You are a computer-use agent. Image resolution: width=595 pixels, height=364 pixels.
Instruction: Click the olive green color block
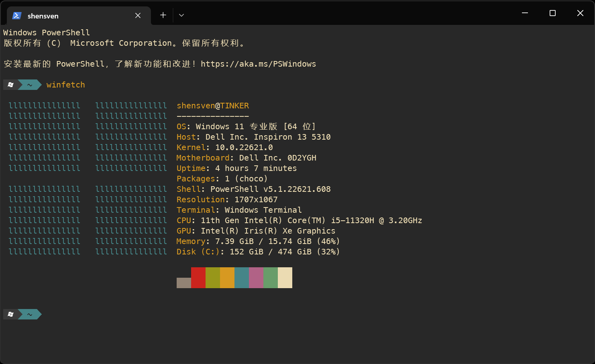pyautogui.click(x=213, y=278)
